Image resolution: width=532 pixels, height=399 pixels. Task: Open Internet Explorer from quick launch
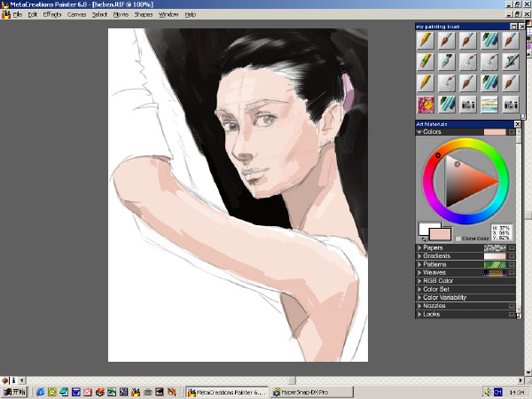(41, 392)
